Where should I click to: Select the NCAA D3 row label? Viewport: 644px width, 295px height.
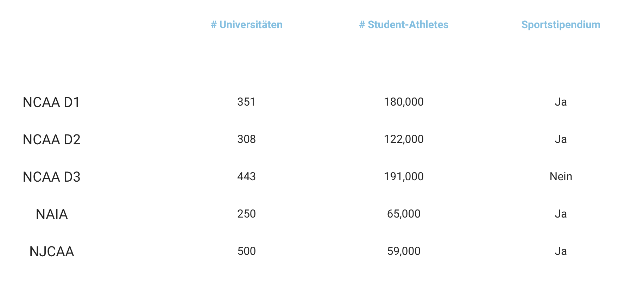(52, 177)
